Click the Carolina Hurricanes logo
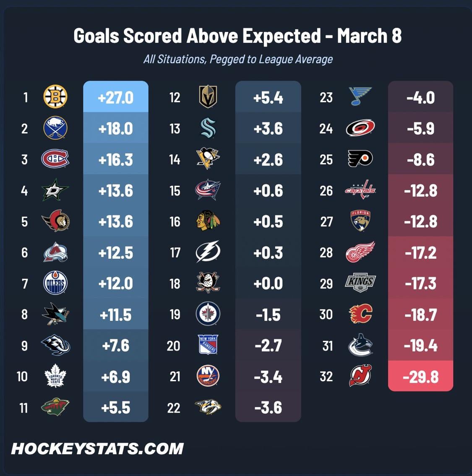Screen dimensions: 472x476 click(x=360, y=128)
